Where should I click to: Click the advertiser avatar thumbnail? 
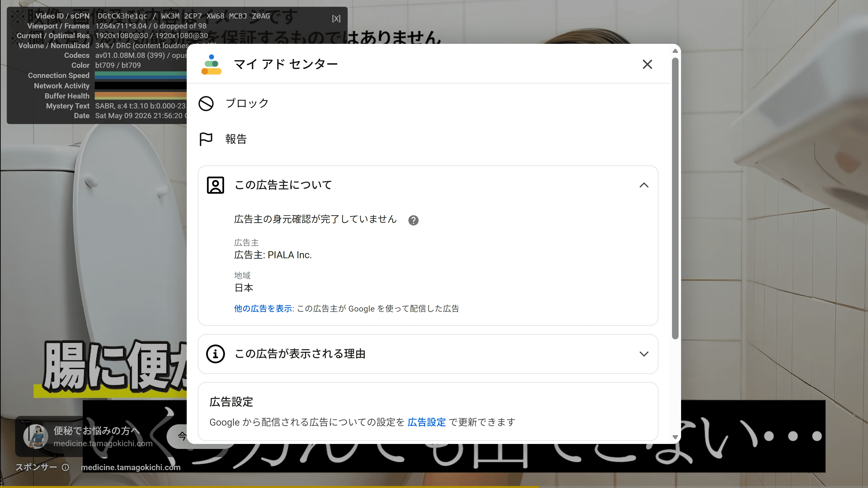[36, 436]
